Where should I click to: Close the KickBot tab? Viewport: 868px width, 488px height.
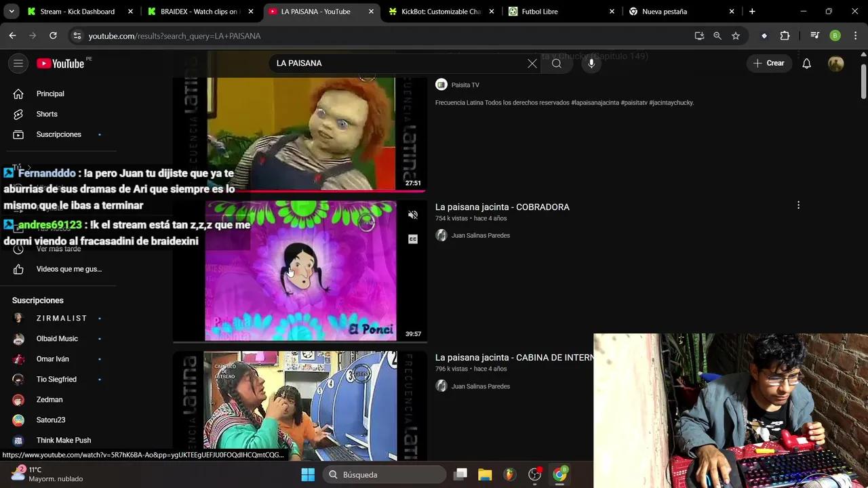click(x=491, y=12)
